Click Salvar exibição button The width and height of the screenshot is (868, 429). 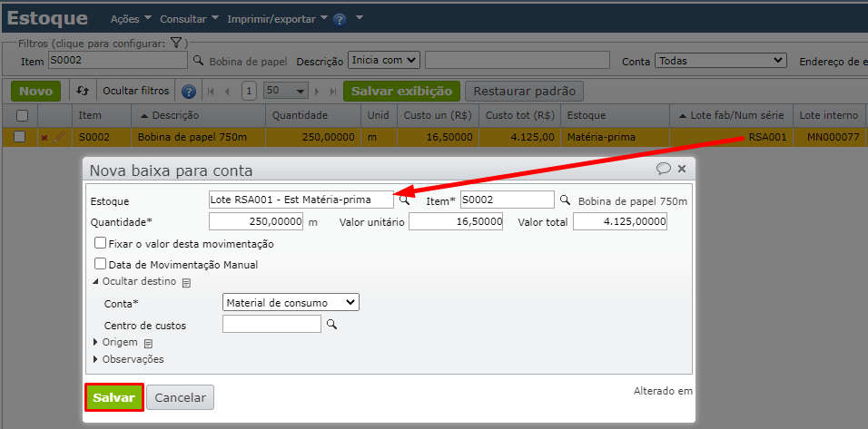coord(402,92)
